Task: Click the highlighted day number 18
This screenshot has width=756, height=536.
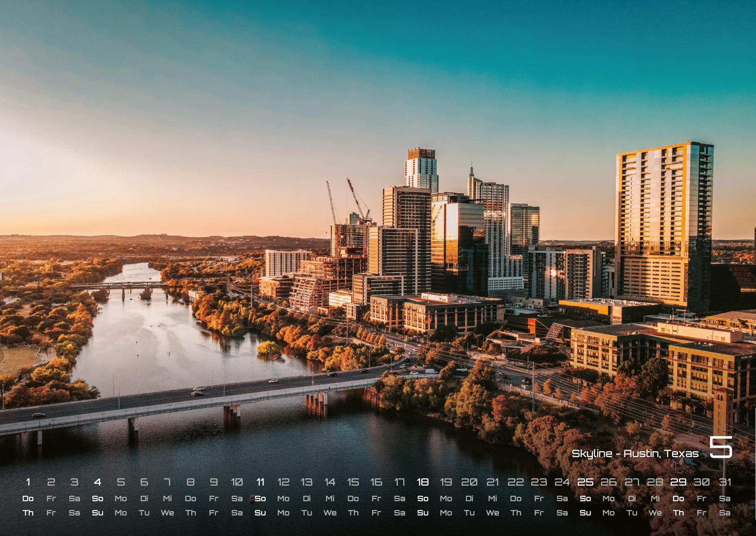Action: pyautogui.click(x=423, y=482)
